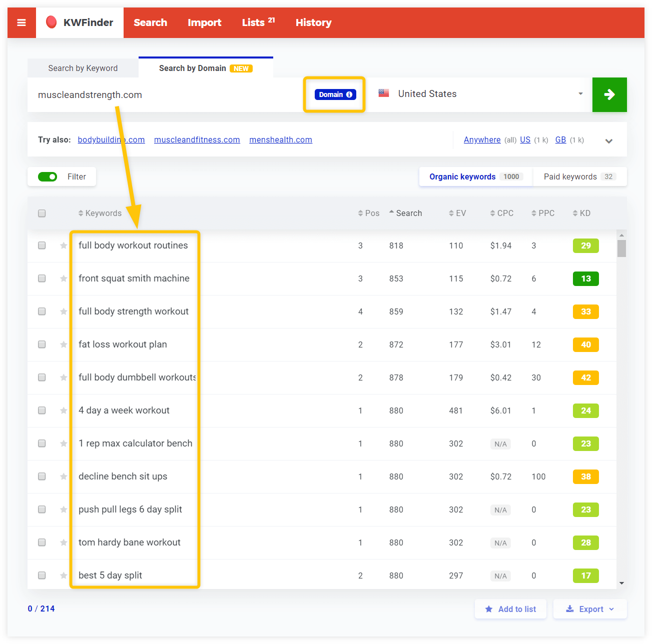
Task: Open the muscleandfitness.com suggestion
Action: click(x=197, y=140)
